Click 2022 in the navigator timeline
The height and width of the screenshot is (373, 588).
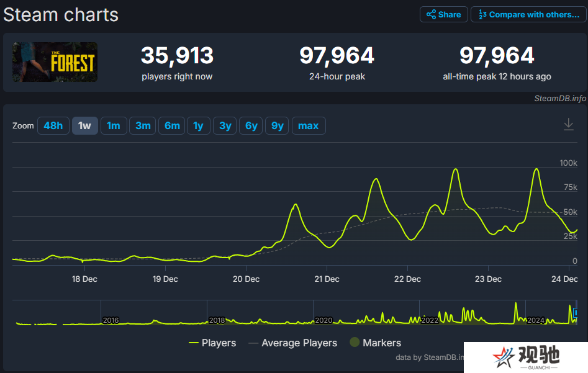[x=430, y=320]
